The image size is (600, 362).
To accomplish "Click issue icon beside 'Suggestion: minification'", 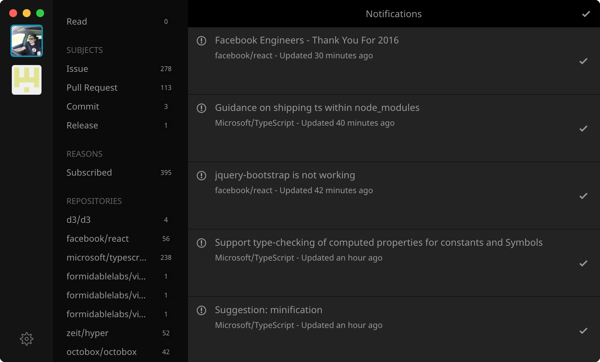I will 201,310.
